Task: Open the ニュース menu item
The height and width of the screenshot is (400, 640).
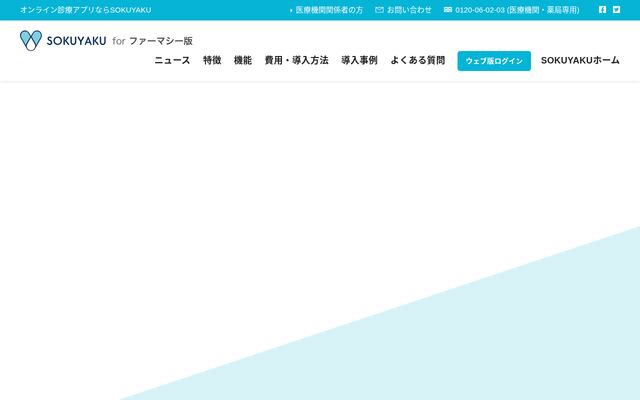Action: [172, 60]
